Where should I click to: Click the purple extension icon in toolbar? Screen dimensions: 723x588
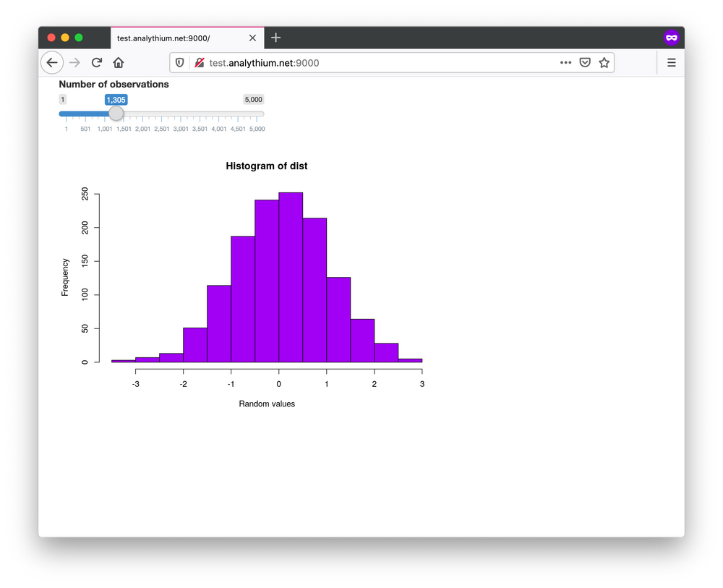(672, 38)
